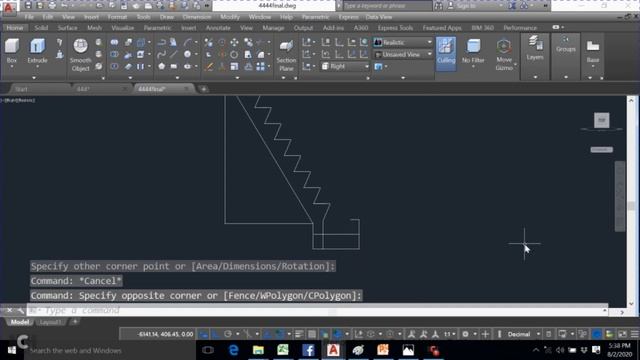
Task: Switch to the Layout1 tab
Action: 51,322
